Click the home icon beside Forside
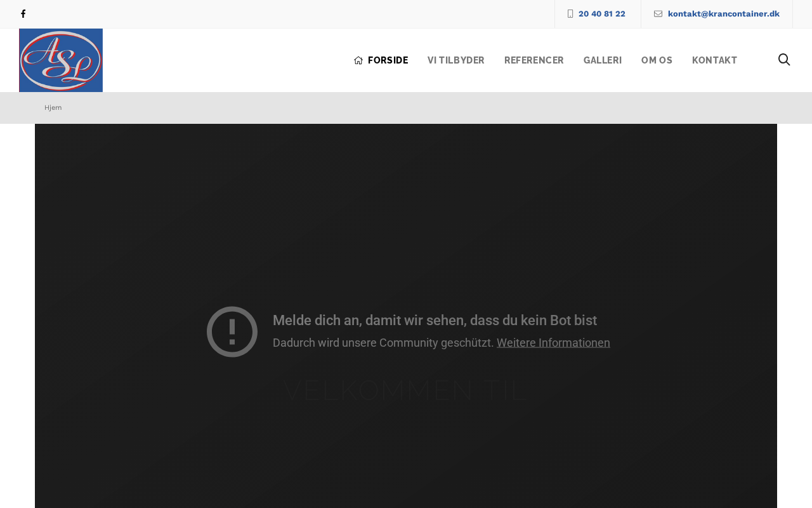Screen dimensions: 812x508 [358, 60]
